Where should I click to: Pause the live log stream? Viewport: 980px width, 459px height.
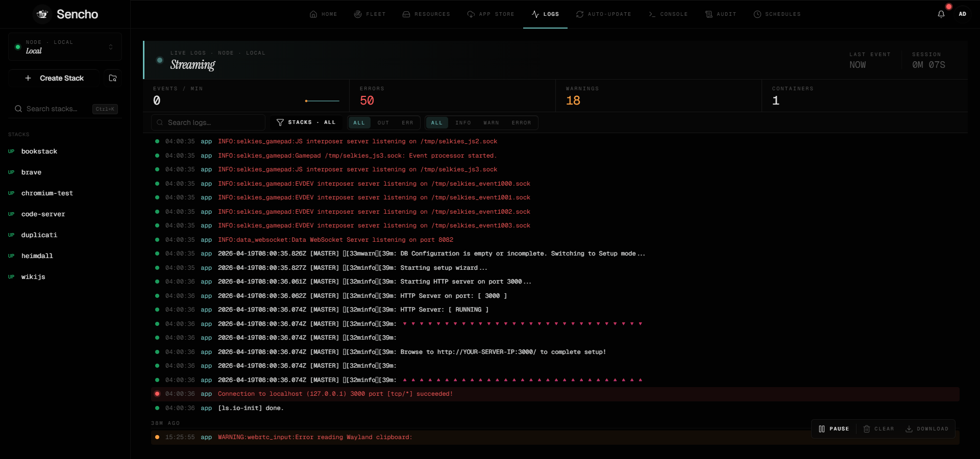point(834,429)
